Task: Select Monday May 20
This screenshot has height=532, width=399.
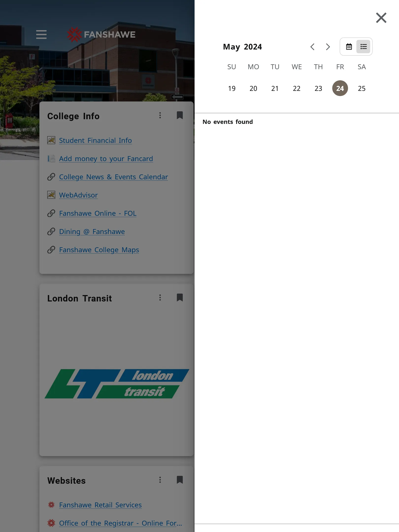Action: 253,88
